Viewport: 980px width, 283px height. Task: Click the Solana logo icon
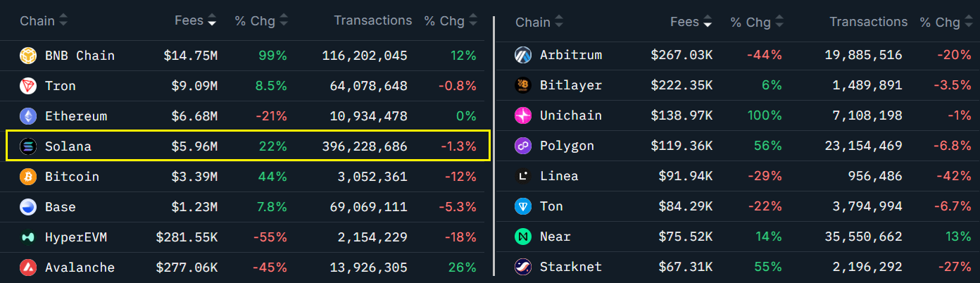tap(28, 146)
